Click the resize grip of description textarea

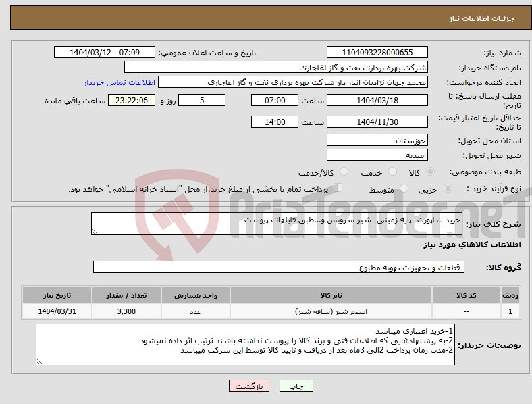(x=95, y=232)
